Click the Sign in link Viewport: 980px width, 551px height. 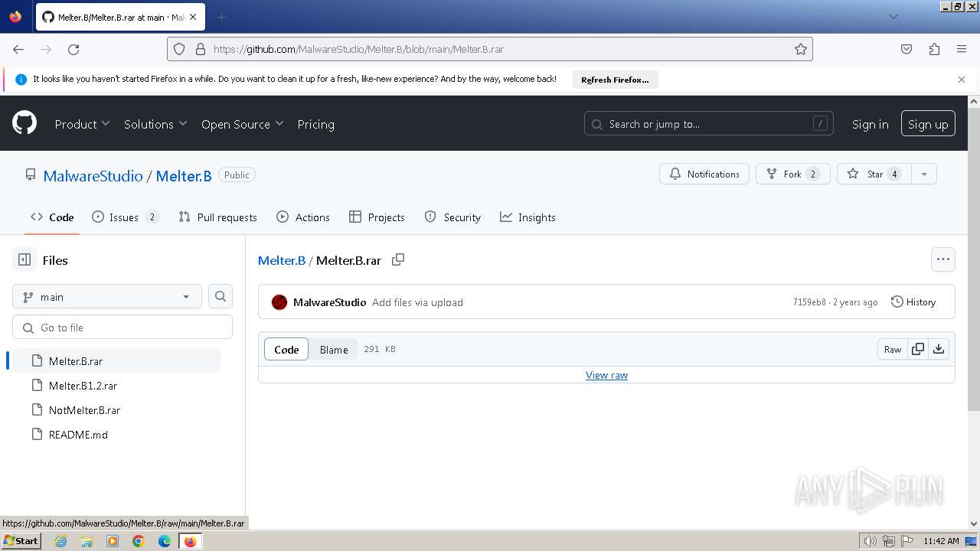click(870, 124)
